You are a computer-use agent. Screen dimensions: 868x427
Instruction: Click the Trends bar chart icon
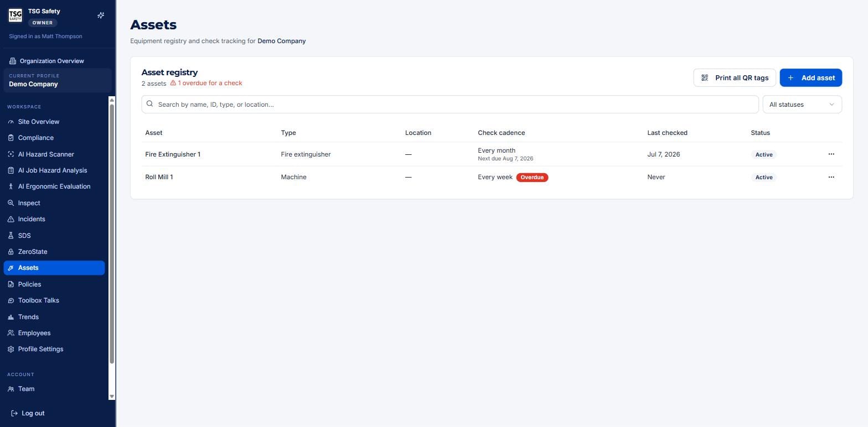click(x=11, y=317)
